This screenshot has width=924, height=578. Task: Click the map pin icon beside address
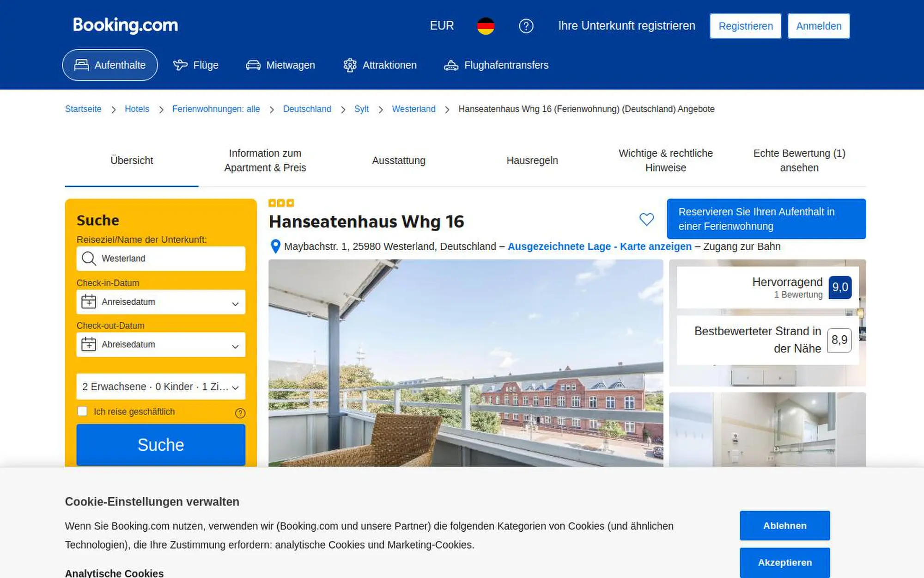(x=275, y=246)
